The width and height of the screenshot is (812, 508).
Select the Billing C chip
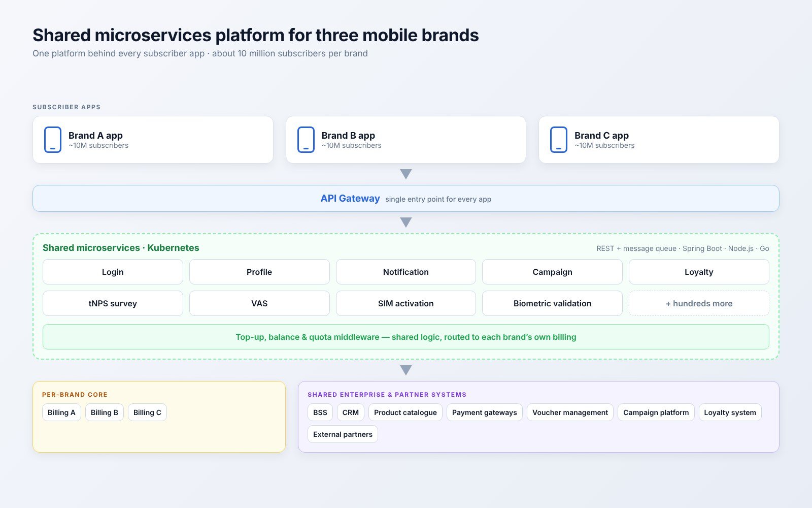coord(147,412)
